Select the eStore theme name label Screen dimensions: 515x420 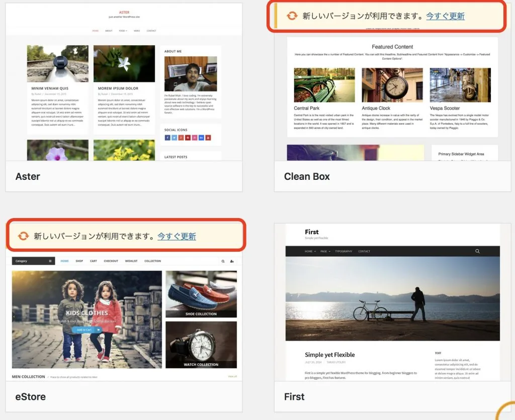tap(31, 397)
